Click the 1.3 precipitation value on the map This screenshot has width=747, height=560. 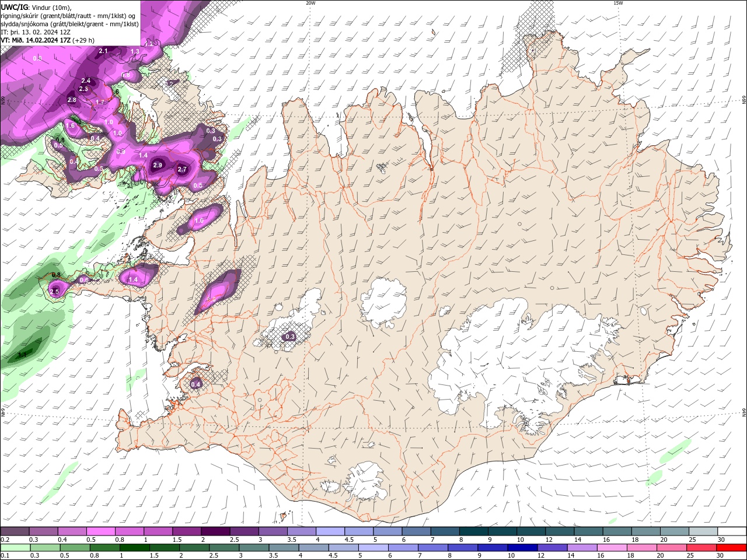135,52
